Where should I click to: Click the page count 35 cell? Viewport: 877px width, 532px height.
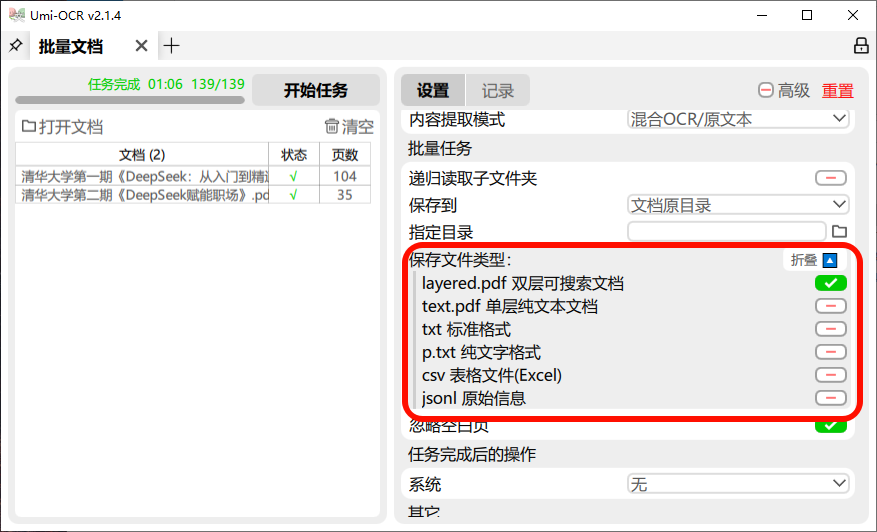pos(345,195)
